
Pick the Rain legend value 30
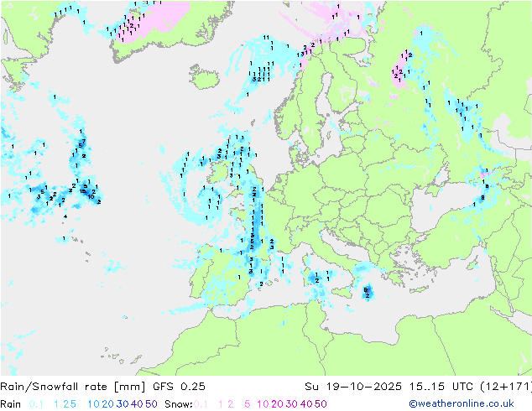[123, 404]
